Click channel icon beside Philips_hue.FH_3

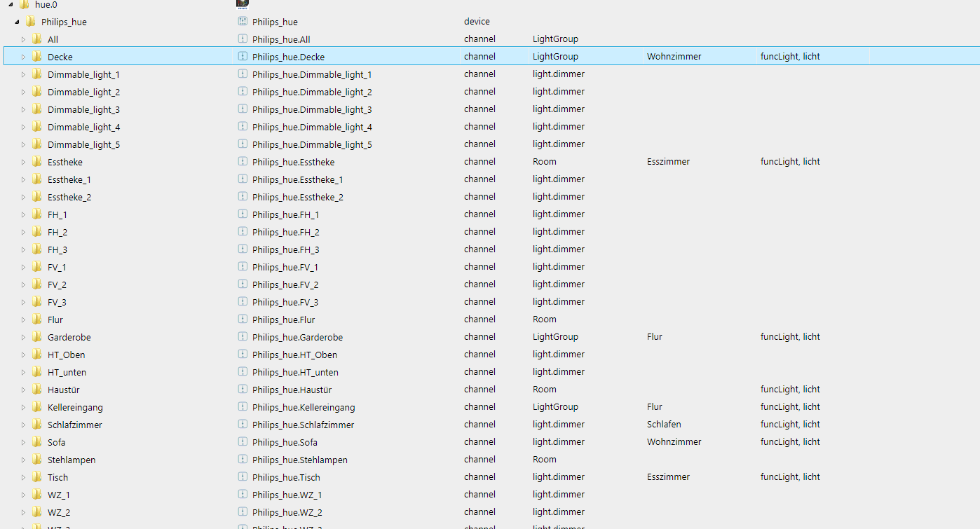point(243,249)
